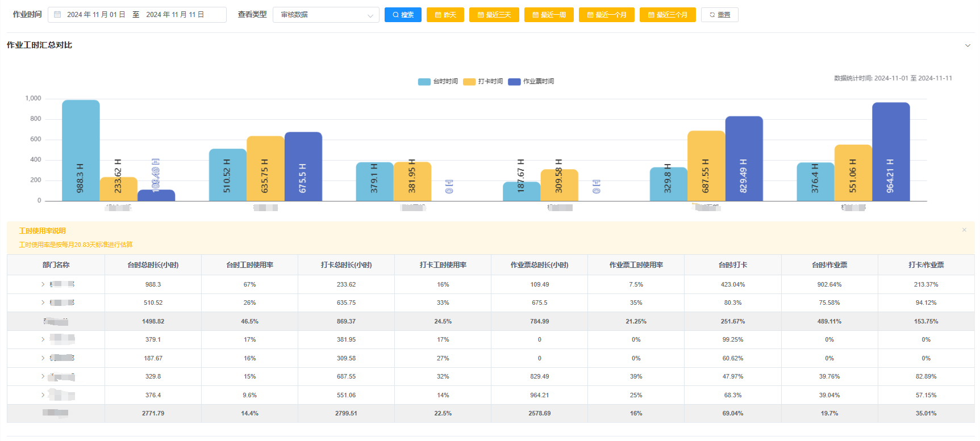
Task: Collapse the 作业工时汇总对比 section chevron
Action: [x=968, y=45]
